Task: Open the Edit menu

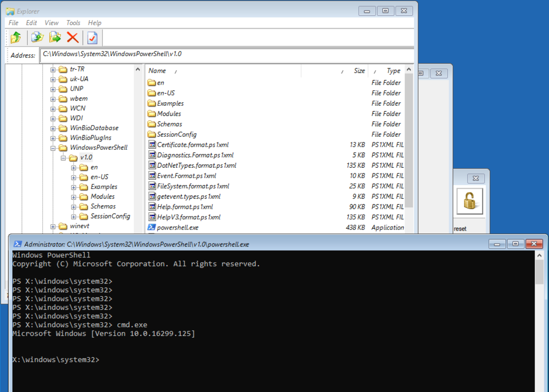Action: pos(31,23)
